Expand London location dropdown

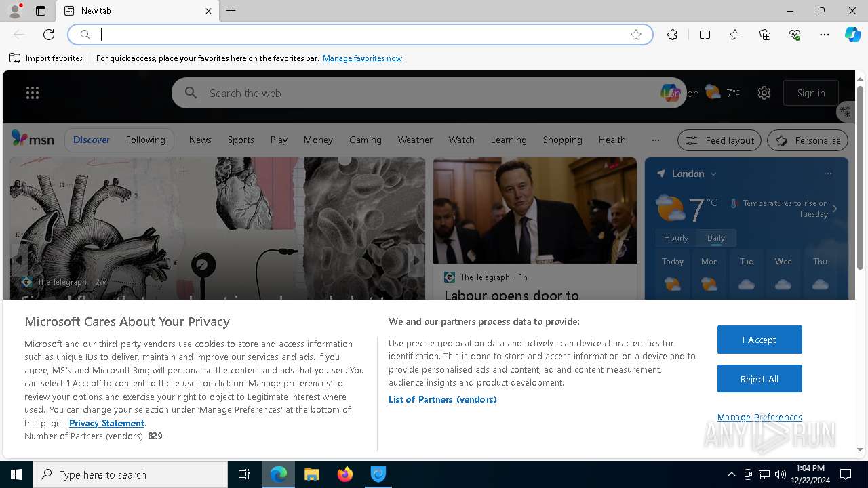click(713, 174)
